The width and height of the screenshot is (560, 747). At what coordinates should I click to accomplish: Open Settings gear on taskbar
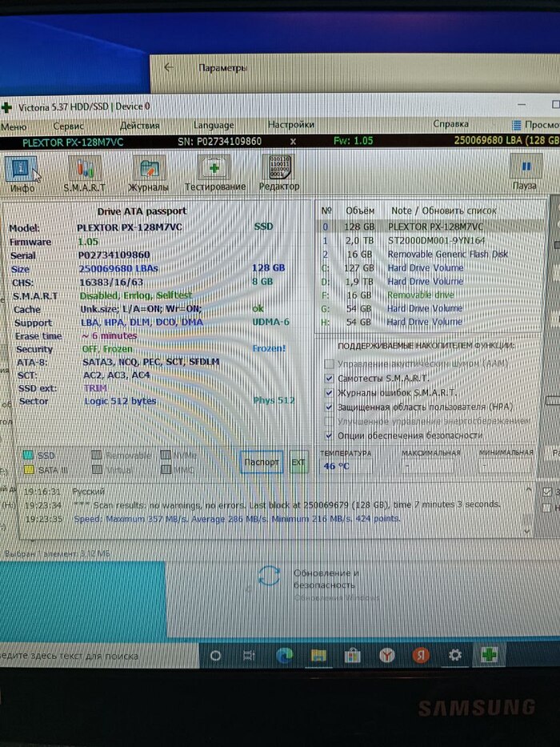tap(454, 656)
